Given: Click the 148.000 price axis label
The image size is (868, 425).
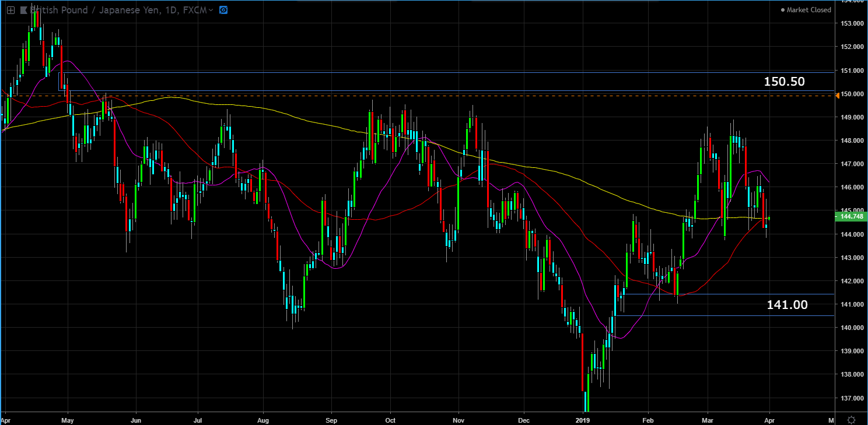Looking at the screenshot, I should pyautogui.click(x=853, y=141).
